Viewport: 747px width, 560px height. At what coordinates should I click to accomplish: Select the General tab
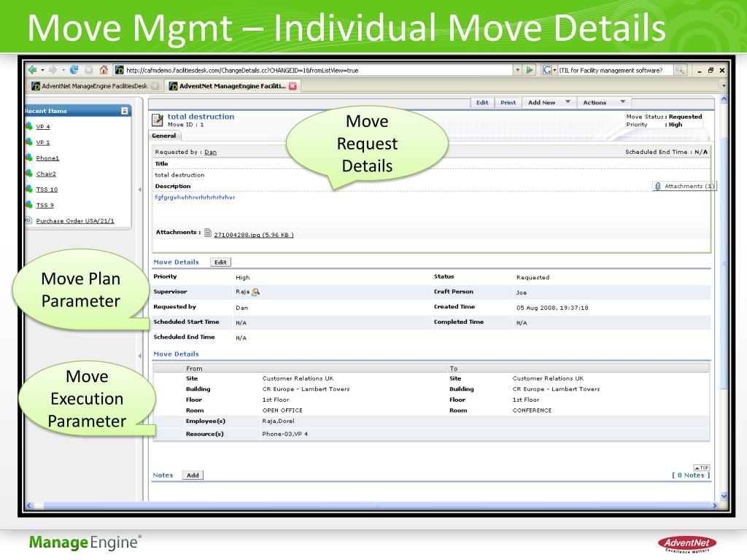[164, 136]
